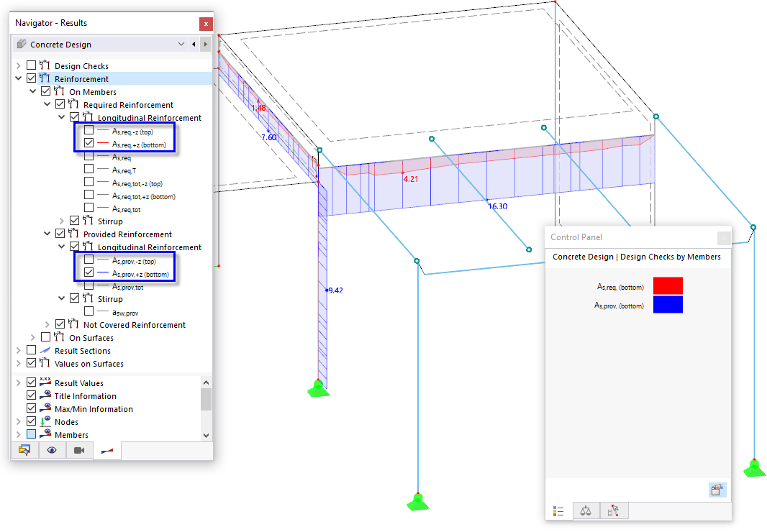Click the On Surfaces tree icon
Screen dimensions: 767x532
[59, 337]
